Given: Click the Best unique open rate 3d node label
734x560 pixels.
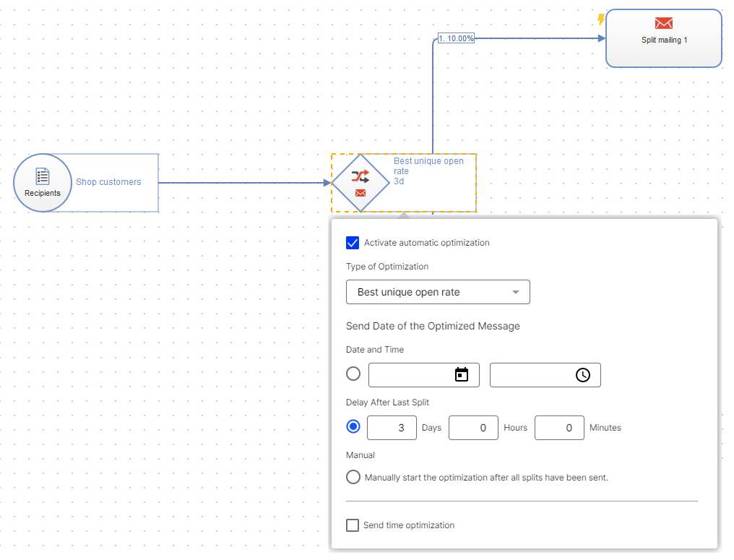Looking at the screenshot, I should tap(428, 171).
